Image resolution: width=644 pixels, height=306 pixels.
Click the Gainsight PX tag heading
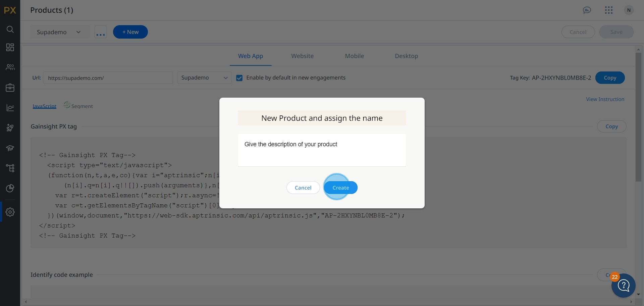pos(54,126)
